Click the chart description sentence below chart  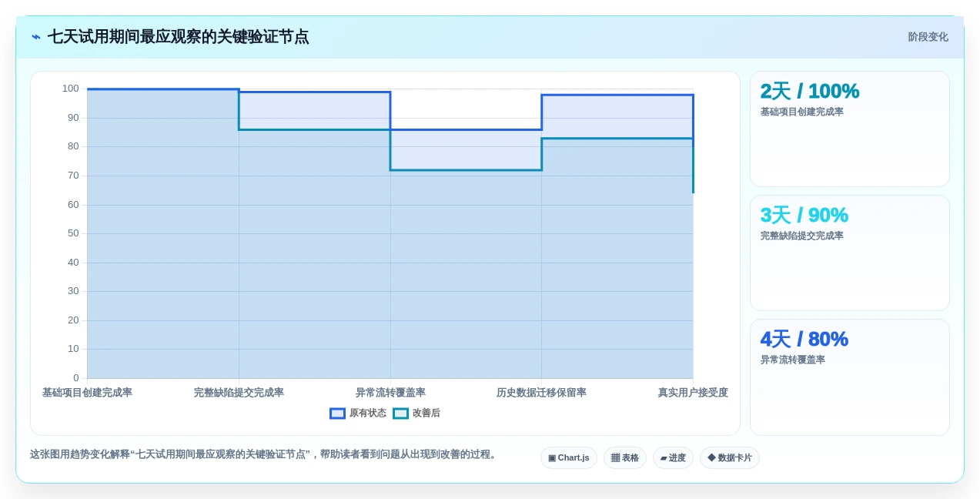coord(265,454)
